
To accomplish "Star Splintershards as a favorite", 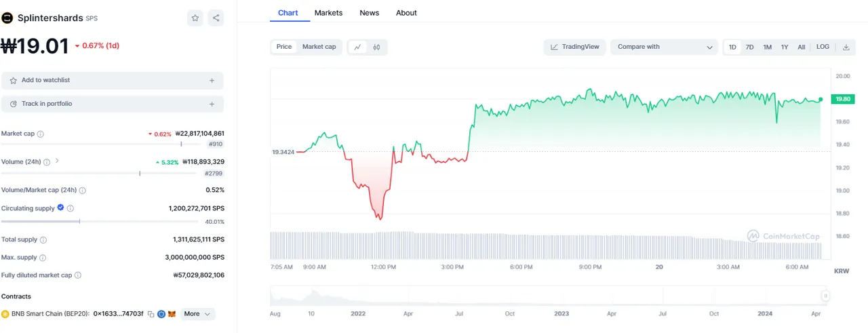I will coord(195,18).
